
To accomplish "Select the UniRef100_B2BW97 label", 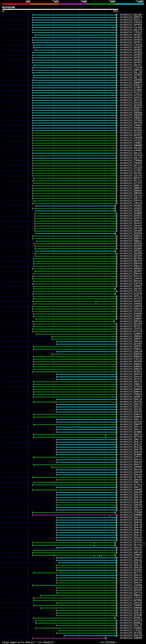I will click(x=131, y=319).
